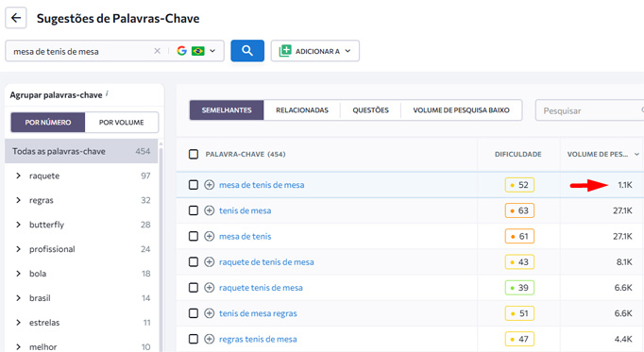Click the Palavra-chave (454) column header

pyautogui.click(x=246, y=154)
